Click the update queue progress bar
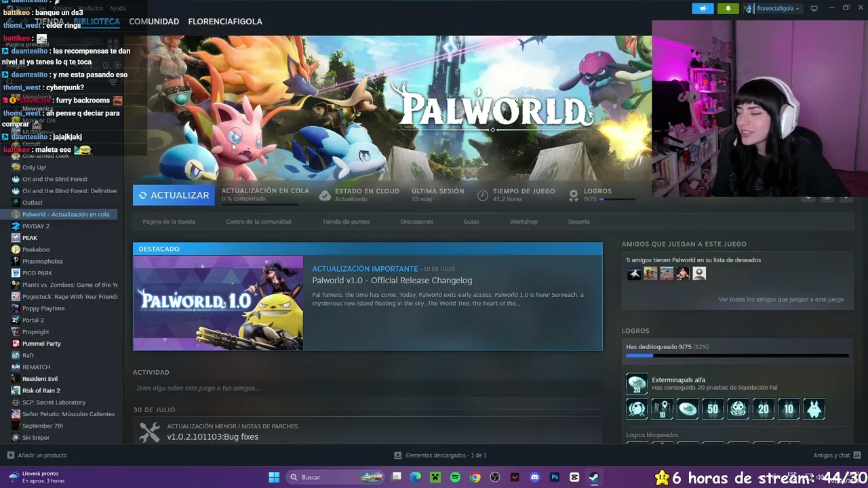Viewport: 868px width, 488px height. 260,204
